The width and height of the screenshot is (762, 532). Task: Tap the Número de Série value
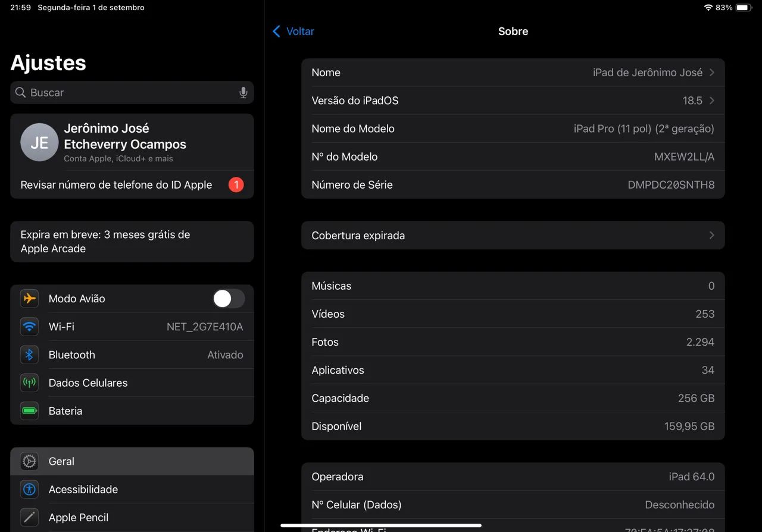pos(670,185)
